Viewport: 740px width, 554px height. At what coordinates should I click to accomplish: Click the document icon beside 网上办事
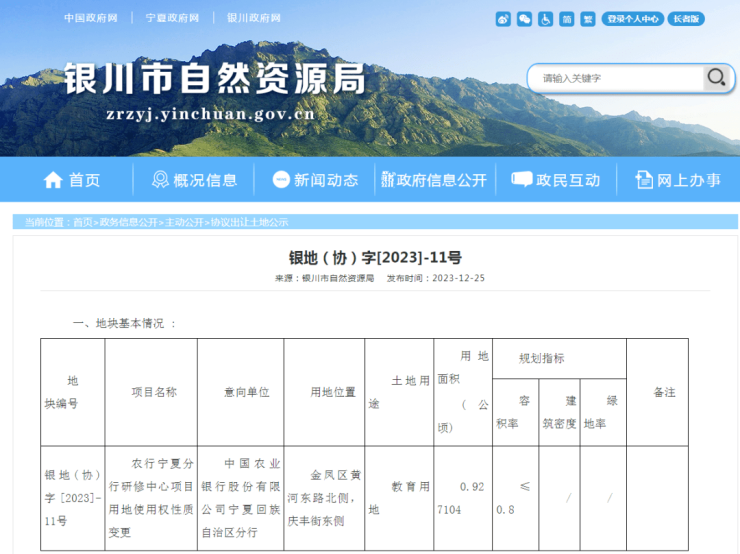click(x=644, y=180)
